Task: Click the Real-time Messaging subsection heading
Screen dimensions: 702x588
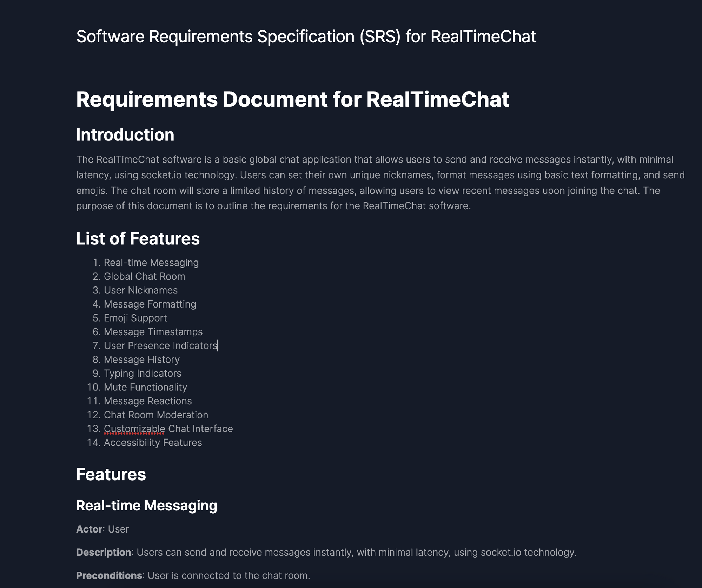Action: point(147,505)
